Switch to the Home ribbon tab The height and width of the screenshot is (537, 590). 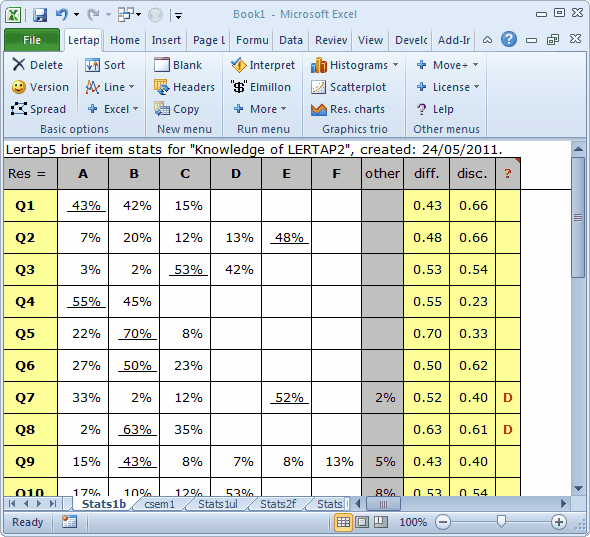pos(125,40)
